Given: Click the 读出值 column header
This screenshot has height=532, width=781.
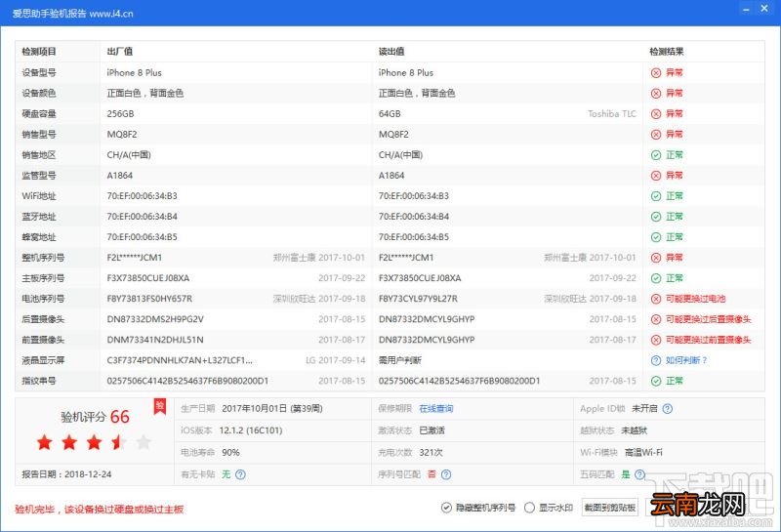Looking at the screenshot, I should click(391, 52).
